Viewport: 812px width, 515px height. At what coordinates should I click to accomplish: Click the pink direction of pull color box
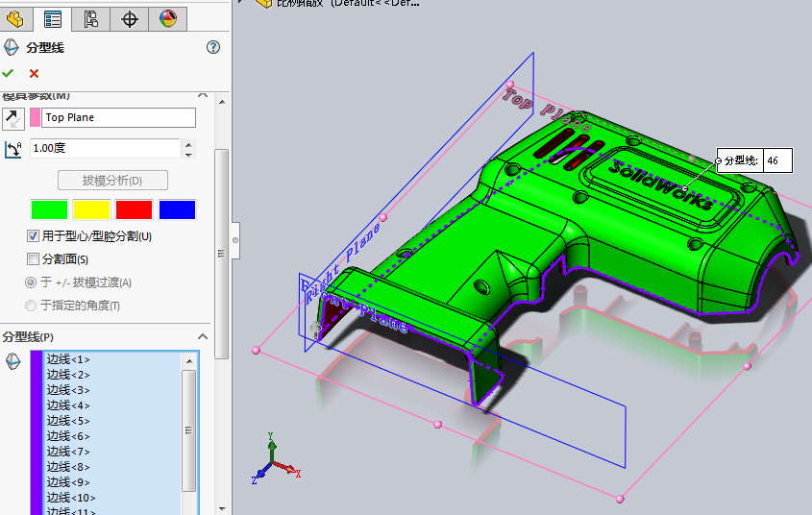coord(36,117)
